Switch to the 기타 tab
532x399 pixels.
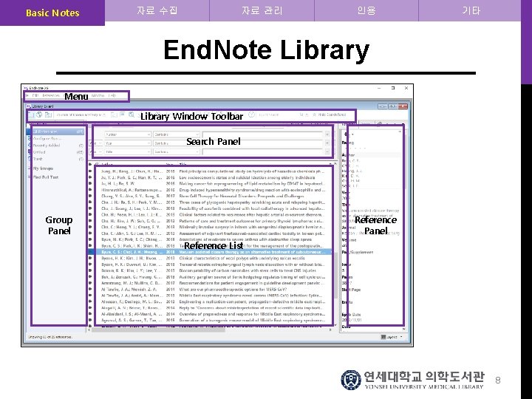click(x=471, y=10)
